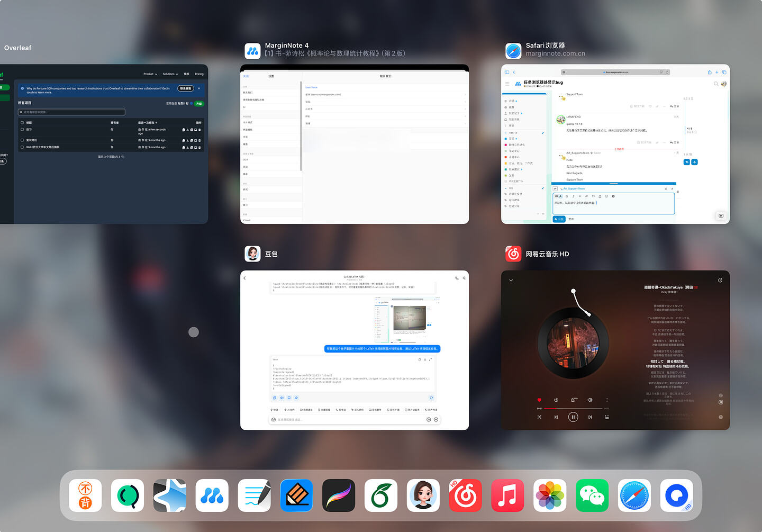Screen dimensions: 762x532
Task: Toggle the Safari sidebar icon
Action: (506, 72)
